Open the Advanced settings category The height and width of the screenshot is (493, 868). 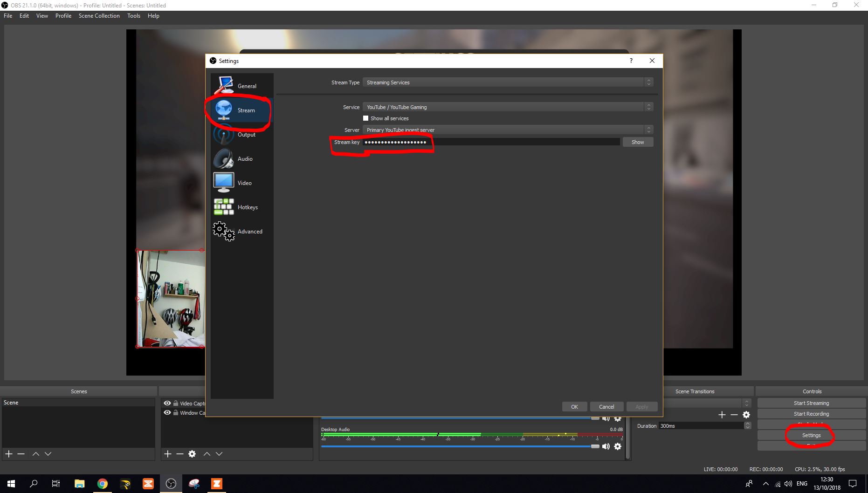tap(241, 231)
